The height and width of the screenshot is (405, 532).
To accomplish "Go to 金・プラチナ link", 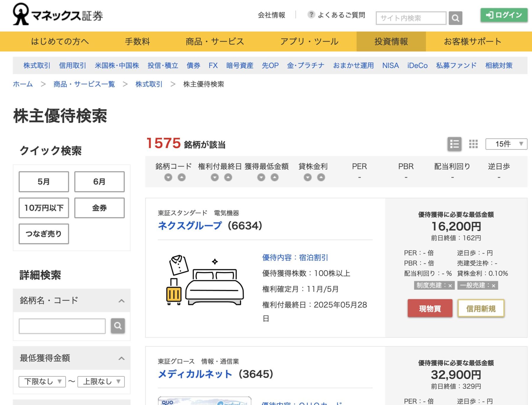I will tap(306, 65).
